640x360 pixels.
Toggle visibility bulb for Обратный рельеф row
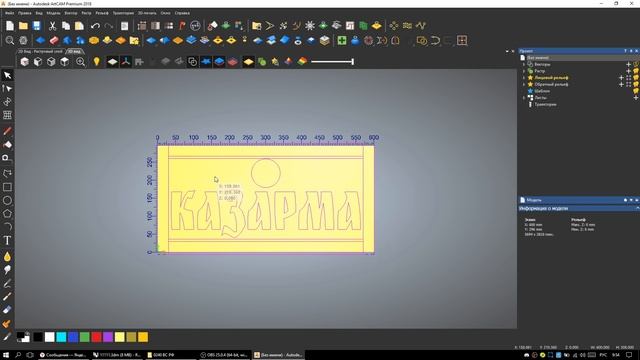pos(636,84)
